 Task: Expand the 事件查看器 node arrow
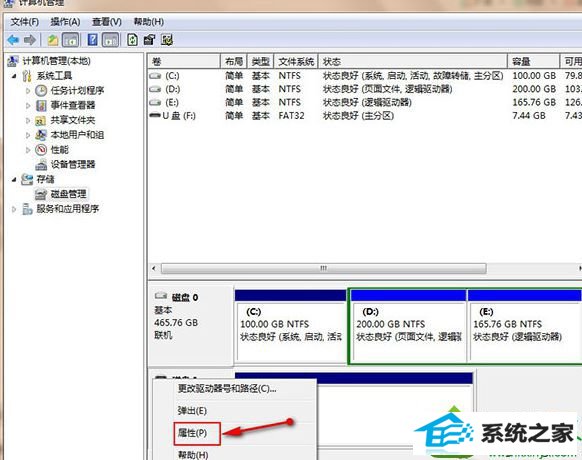28,105
